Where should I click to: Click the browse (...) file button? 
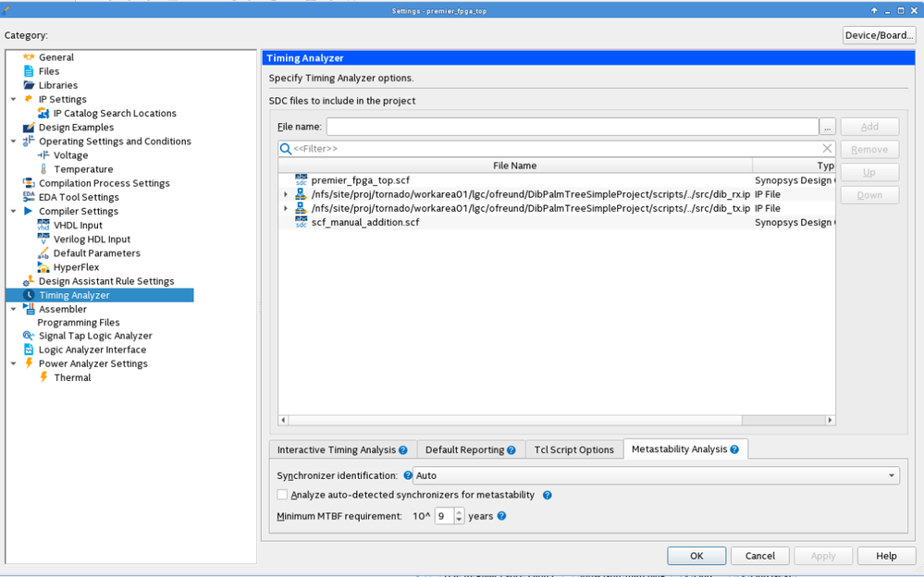(828, 127)
